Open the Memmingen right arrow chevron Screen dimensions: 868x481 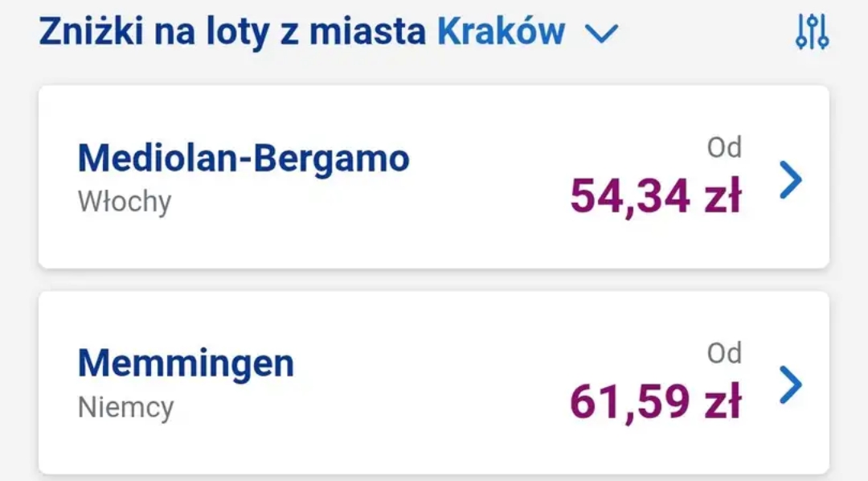[x=791, y=385]
